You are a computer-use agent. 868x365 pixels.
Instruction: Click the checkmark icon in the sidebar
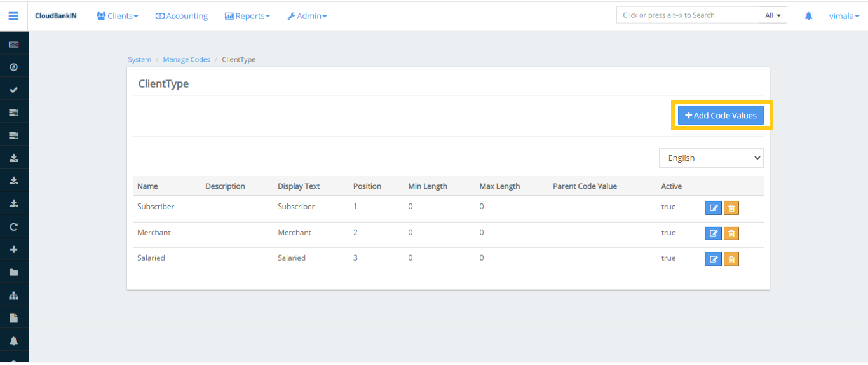(13, 90)
